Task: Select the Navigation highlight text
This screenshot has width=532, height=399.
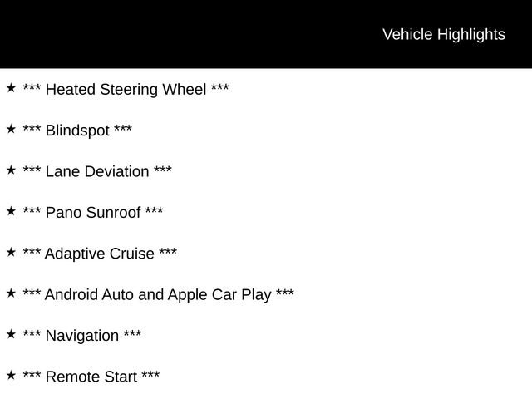Action: (82, 336)
